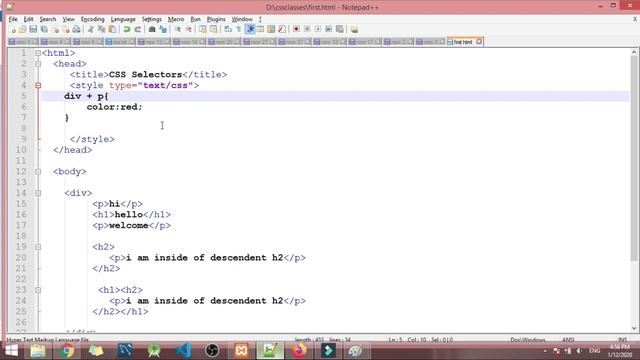Viewport: 640px width, 360px height.
Task: Click Save Current Recorded Macro icon
Action: pos(340,29)
